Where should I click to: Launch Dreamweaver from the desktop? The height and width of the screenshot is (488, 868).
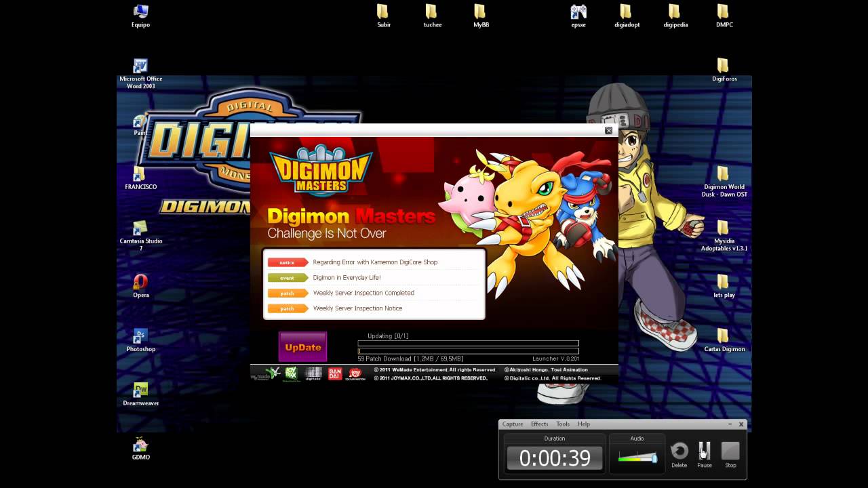[x=140, y=395]
